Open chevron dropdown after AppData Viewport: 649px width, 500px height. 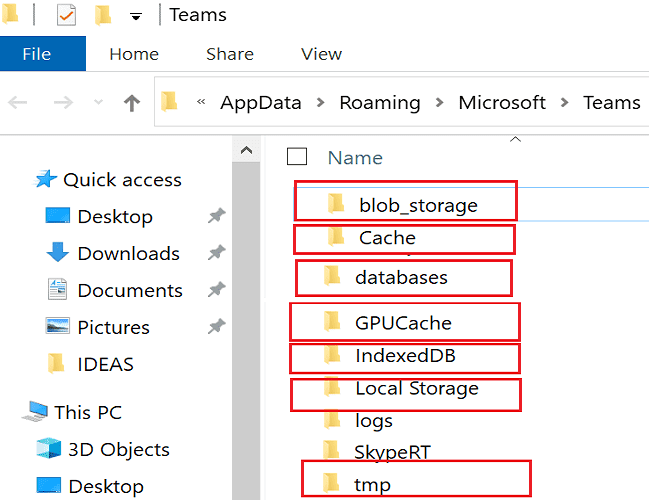pos(320,102)
